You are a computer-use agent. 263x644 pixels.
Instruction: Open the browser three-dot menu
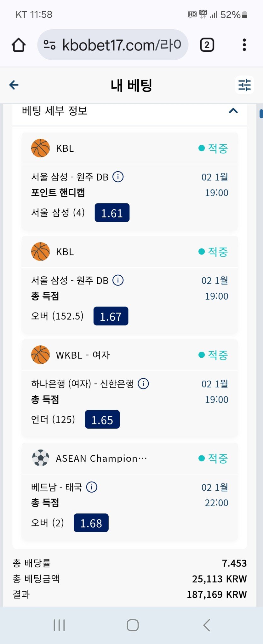coord(244,45)
